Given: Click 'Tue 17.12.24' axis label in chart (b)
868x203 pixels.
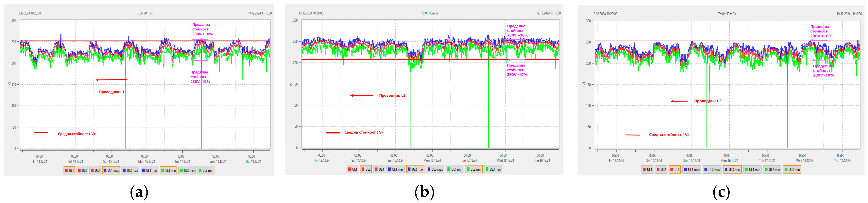Looking at the screenshot, I should tap(469, 161).
